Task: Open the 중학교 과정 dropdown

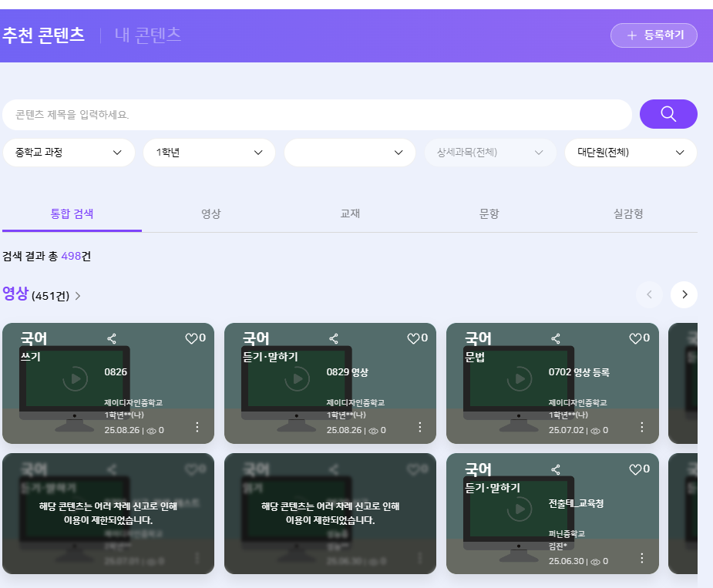Action: point(63,153)
